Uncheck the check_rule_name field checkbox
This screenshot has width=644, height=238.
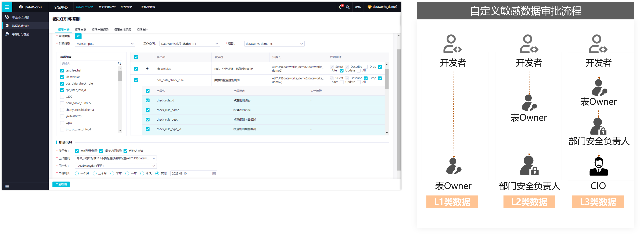coord(148,110)
